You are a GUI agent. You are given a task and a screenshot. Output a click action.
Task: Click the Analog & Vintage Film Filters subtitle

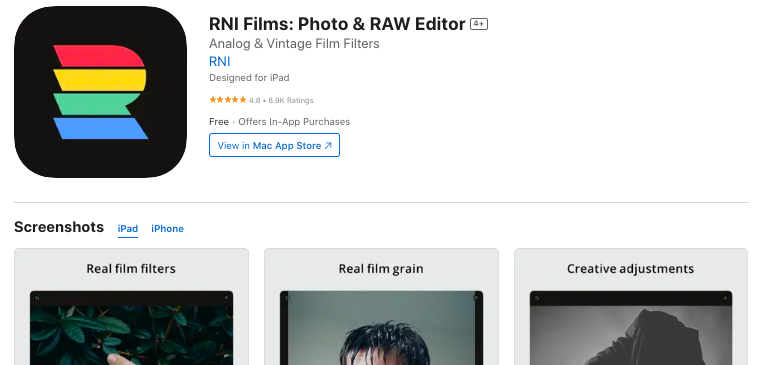(294, 44)
